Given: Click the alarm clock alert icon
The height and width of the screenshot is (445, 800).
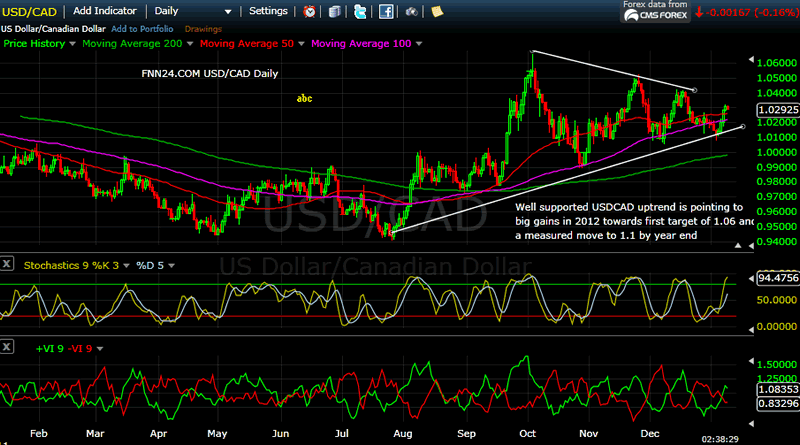Looking at the screenshot, I should click(310, 12).
